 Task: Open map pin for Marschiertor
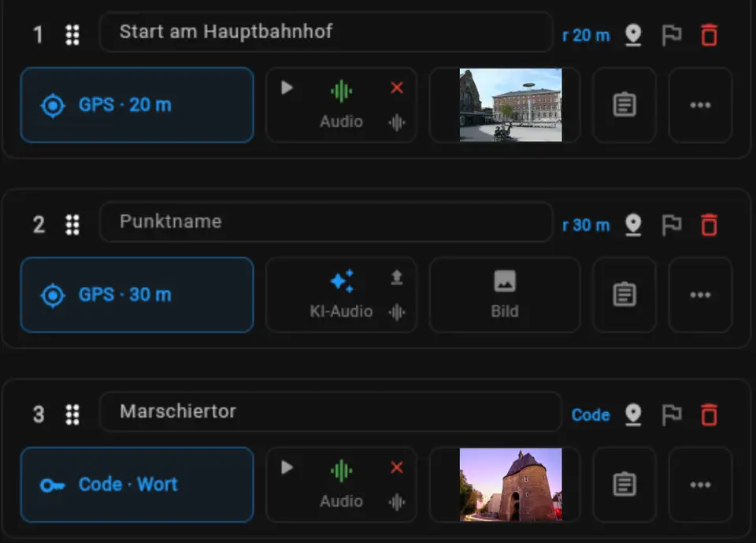[633, 415]
